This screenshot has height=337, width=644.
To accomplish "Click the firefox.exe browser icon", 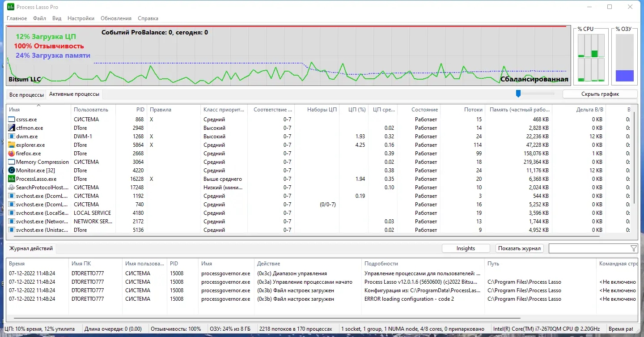I will click(x=12, y=154).
